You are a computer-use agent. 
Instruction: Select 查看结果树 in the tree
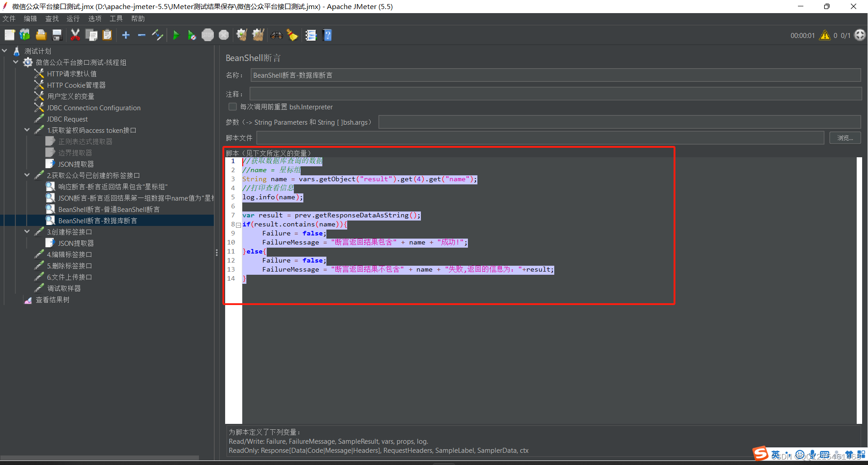[x=52, y=300]
